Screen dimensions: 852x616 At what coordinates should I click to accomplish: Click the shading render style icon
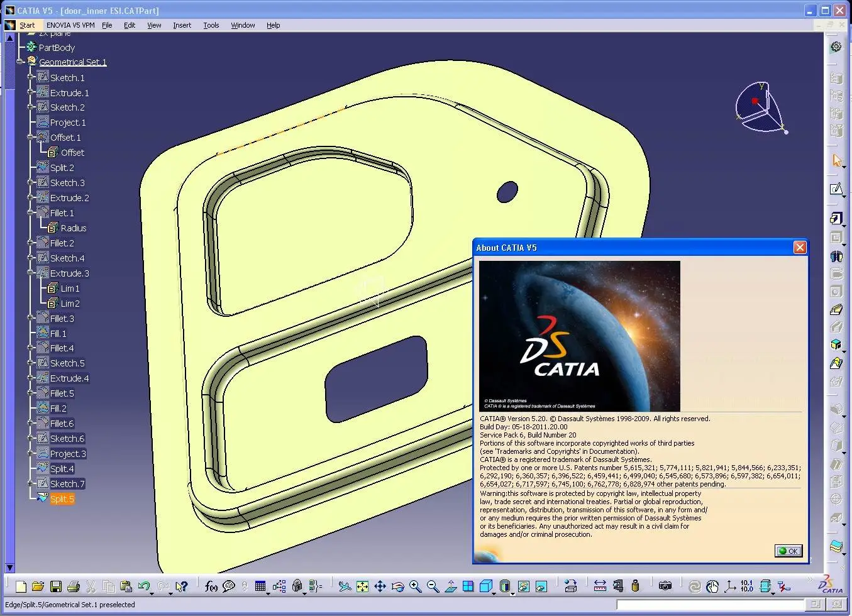click(504, 586)
